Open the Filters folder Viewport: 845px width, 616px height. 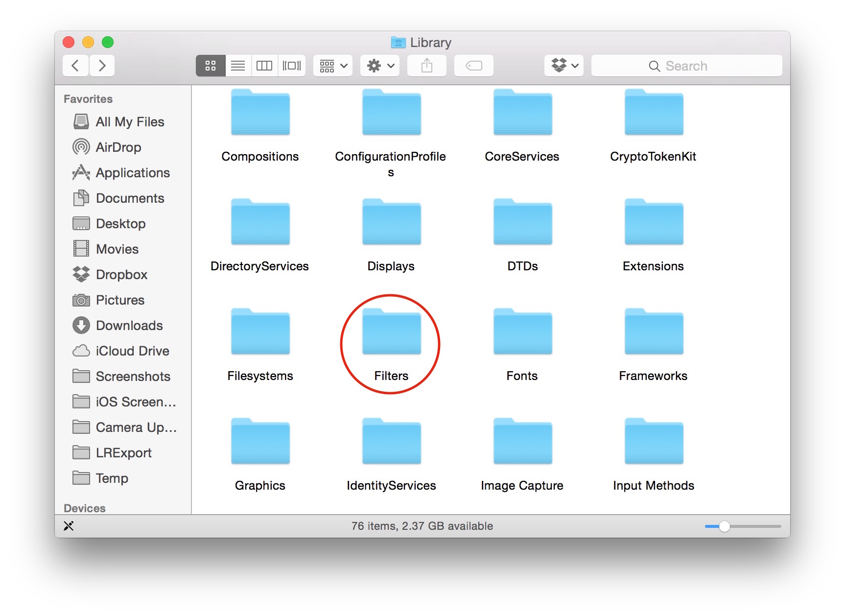pyautogui.click(x=391, y=332)
